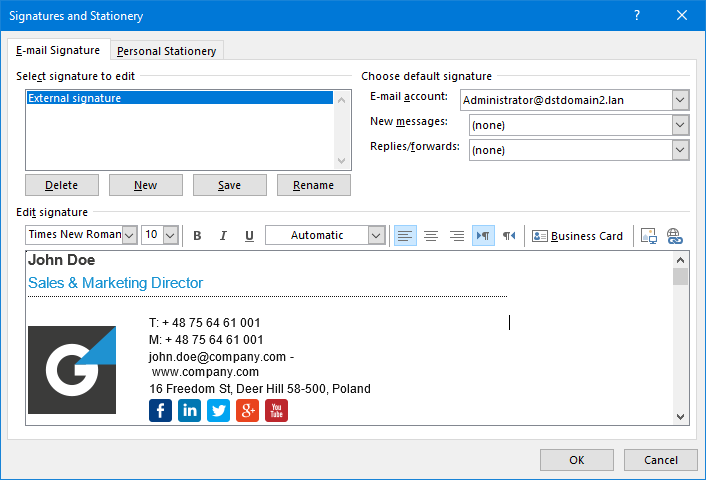This screenshot has width=707, height=480.
Task: Enable center alignment for text
Action: pyautogui.click(x=431, y=236)
